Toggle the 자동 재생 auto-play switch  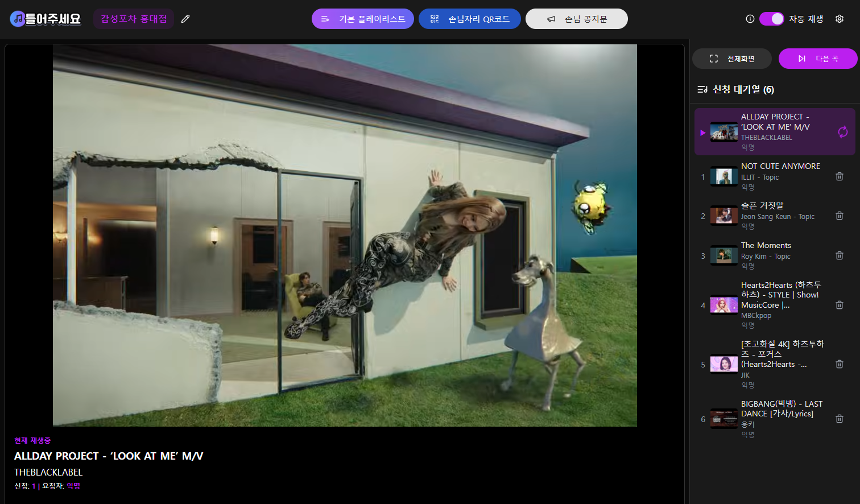pos(772,19)
